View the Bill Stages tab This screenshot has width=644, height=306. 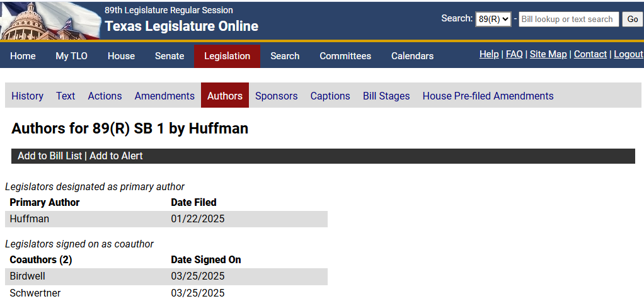pos(386,96)
